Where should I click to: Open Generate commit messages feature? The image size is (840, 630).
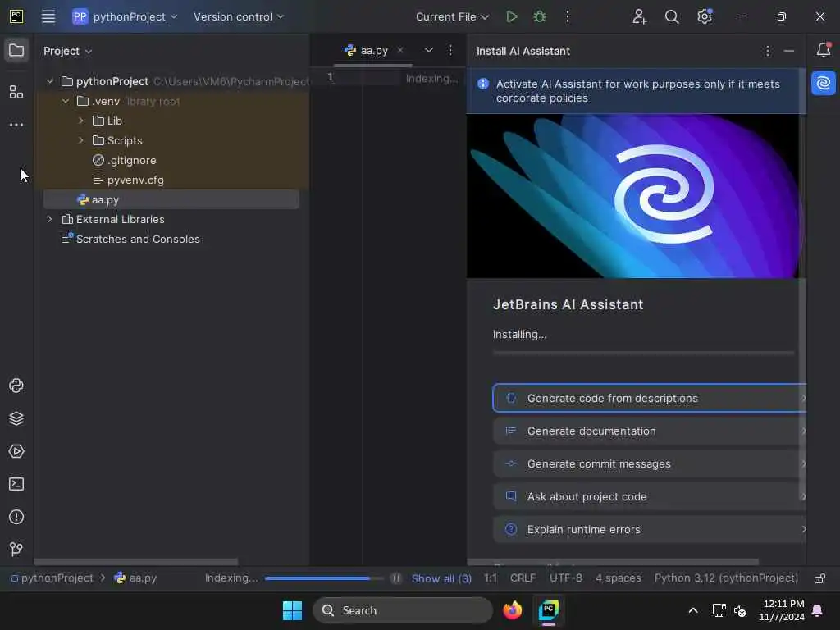(x=650, y=464)
